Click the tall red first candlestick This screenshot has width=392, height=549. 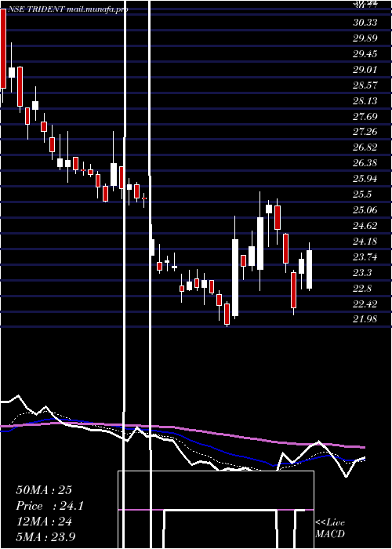pyautogui.click(x=3, y=49)
